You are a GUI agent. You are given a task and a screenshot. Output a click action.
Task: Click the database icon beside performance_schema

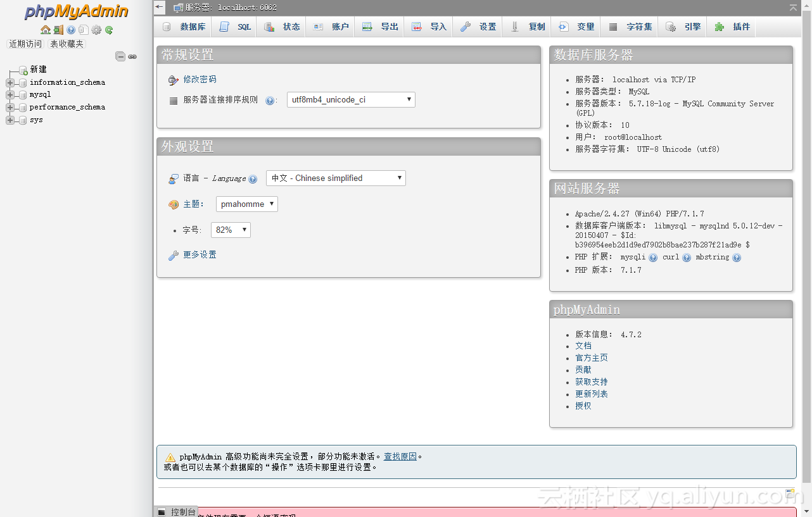click(x=23, y=107)
